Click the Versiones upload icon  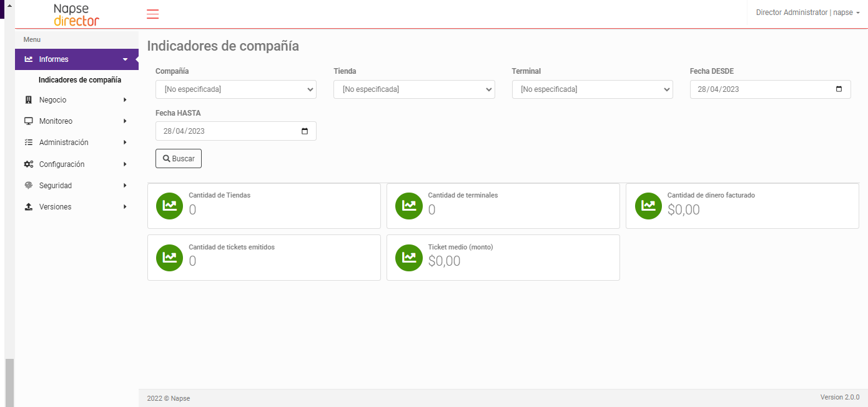point(28,207)
